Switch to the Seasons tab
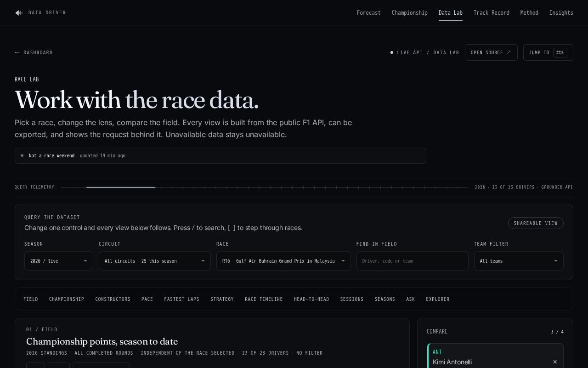Screen dimensions: 588x368 coord(385,299)
